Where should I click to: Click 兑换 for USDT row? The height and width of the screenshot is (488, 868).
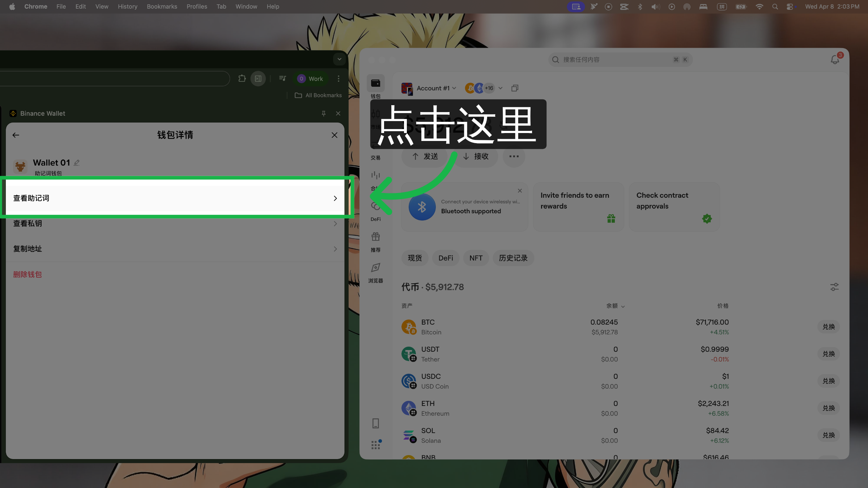click(829, 354)
